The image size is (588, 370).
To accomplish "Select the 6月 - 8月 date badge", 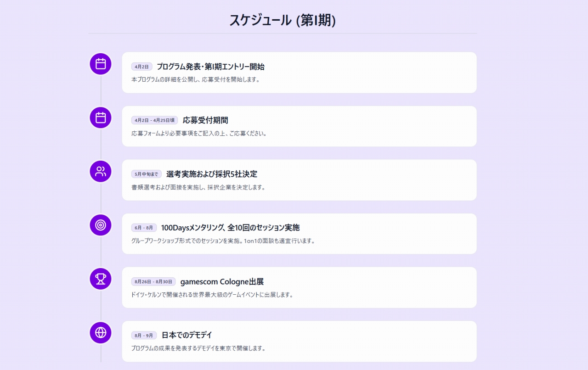I will tap(144, 228).
